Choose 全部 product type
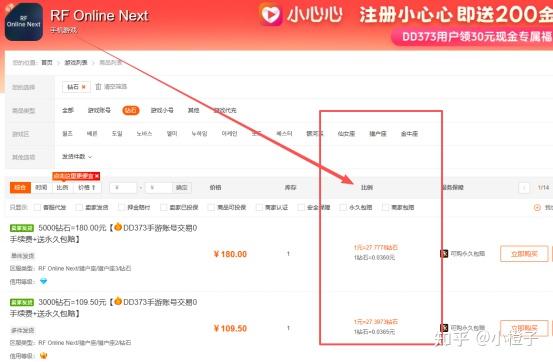Image resolution: width=553 pixels, height=362 pixels. pyautogui.click(x=68, y=110)
